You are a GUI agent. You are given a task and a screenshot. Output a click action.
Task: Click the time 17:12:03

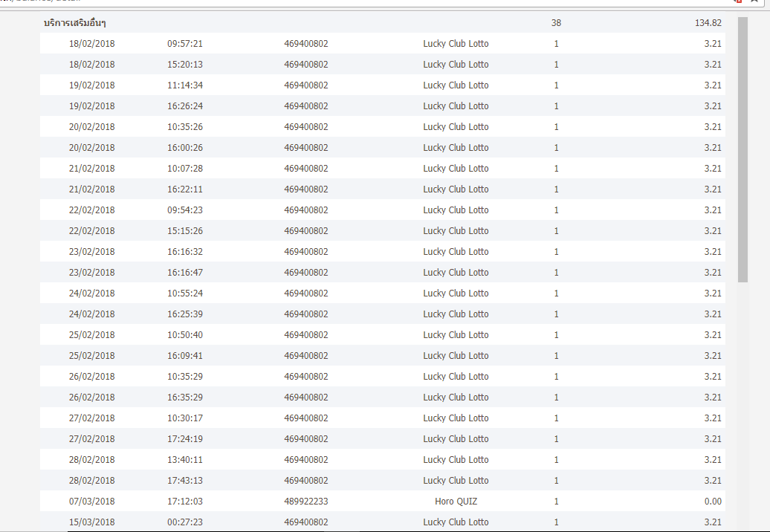[185, 502]
